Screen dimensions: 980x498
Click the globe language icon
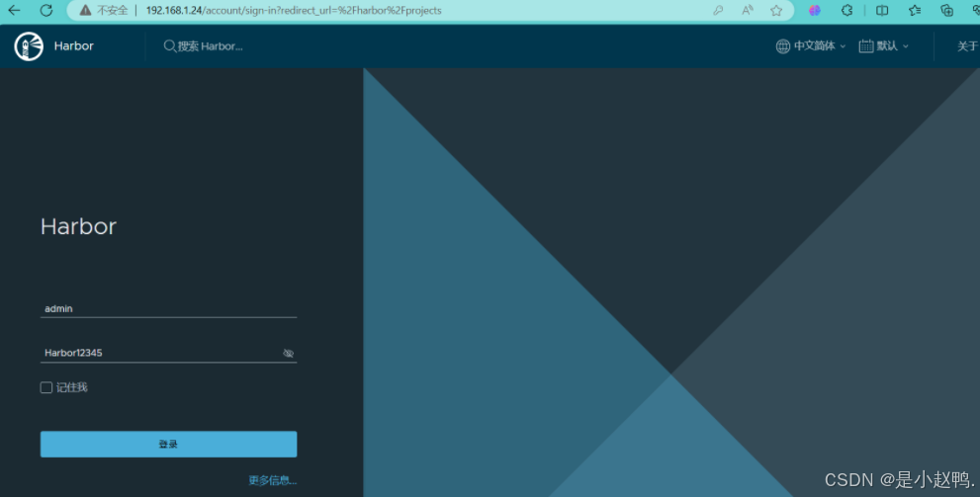tap(782, 46)
